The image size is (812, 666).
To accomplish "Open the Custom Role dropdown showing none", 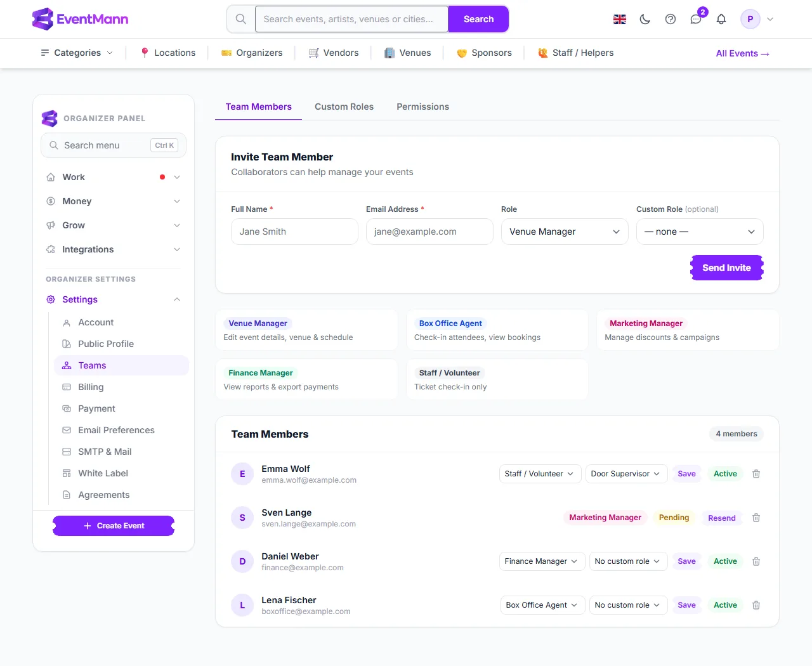I will 700,232.
